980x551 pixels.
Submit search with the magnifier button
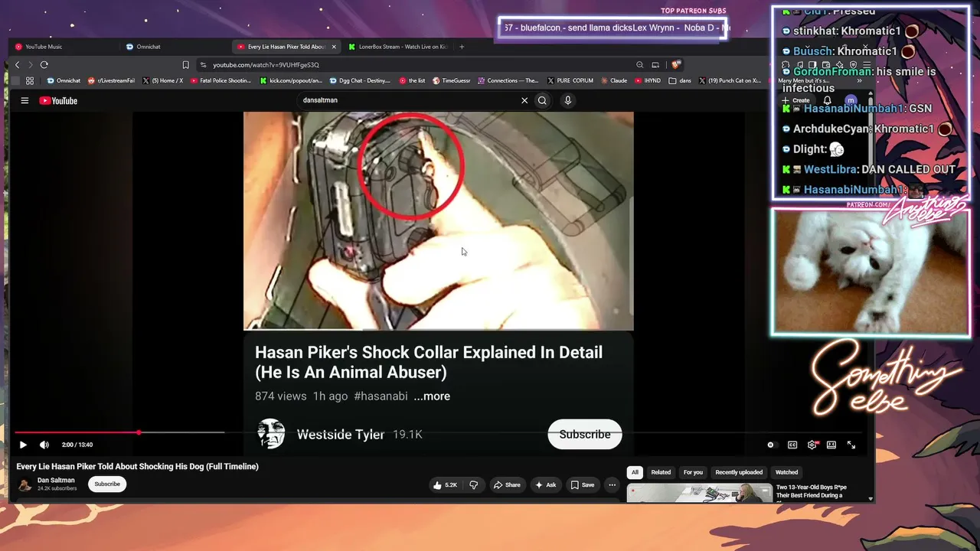tap(542, 100)
